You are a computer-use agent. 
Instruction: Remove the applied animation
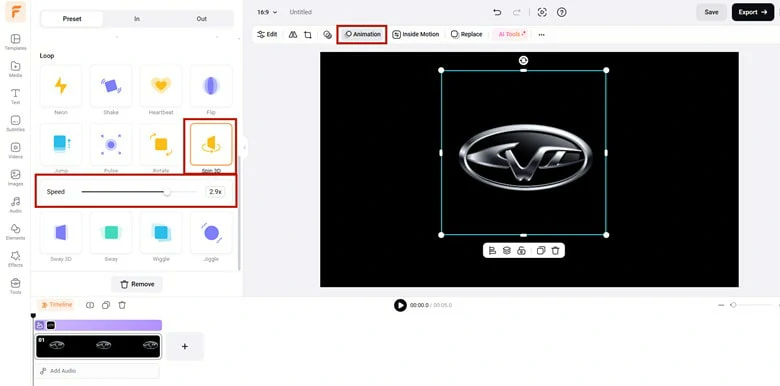click(x=137, y=284)
